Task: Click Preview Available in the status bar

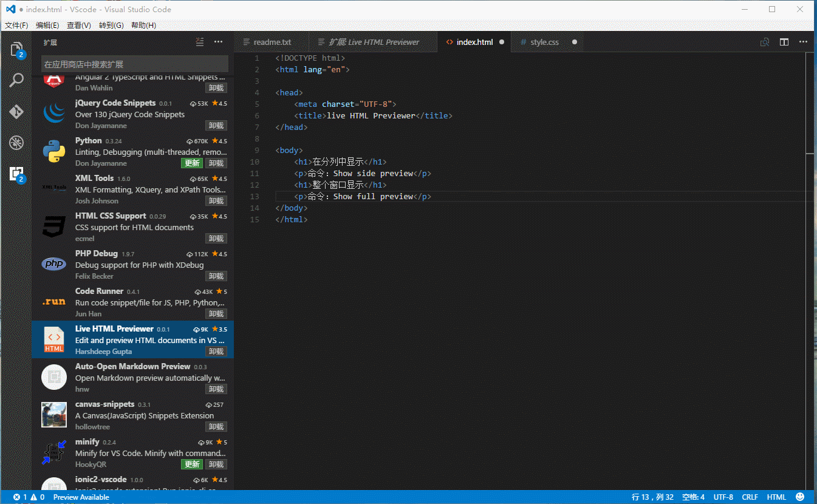Action: pyautogui.click(x=81, y=497)
